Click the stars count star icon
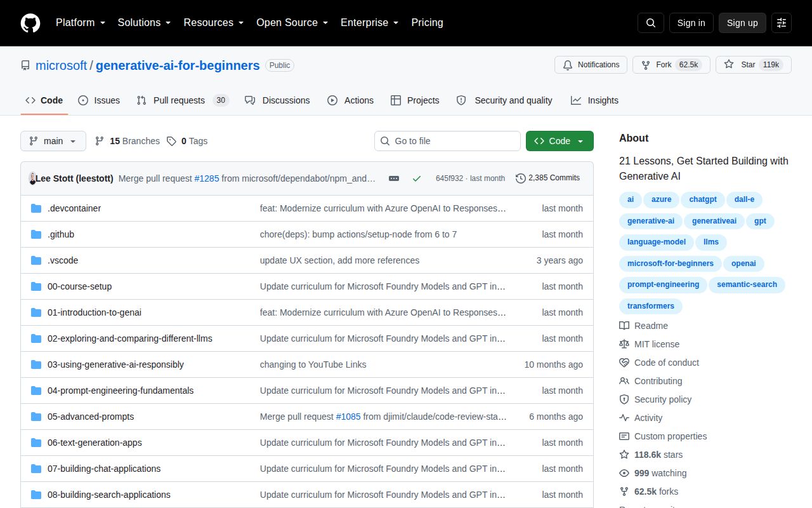This screenshot has height=508, width=812. pyautogui.click(x=624, y=455)
